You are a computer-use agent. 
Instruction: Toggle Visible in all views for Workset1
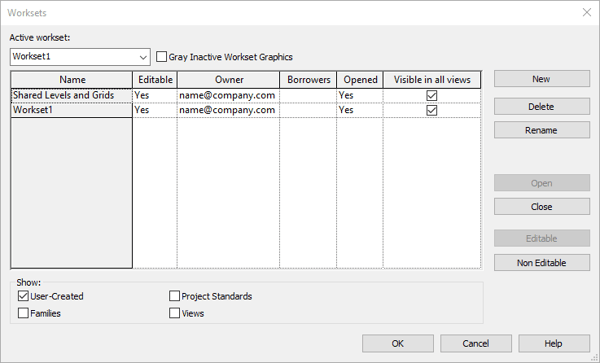coord(432,111)
